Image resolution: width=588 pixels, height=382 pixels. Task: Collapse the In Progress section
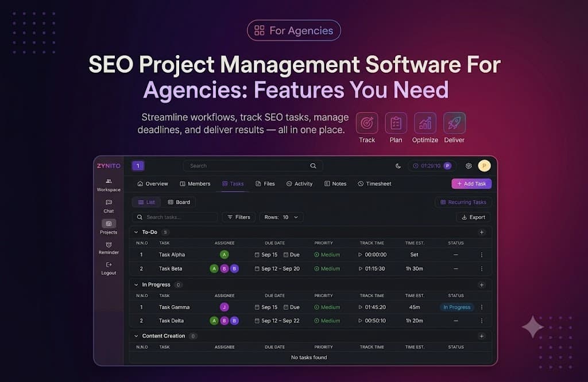coord(136,284)
